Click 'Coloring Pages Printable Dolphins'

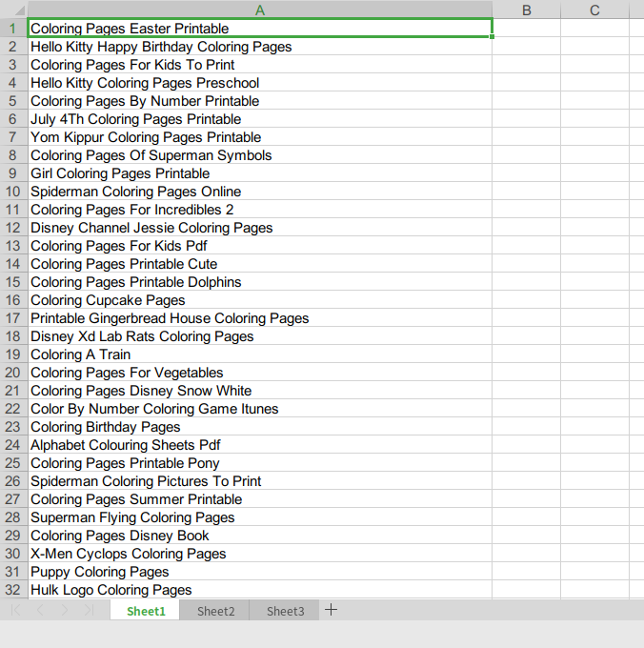260,282
